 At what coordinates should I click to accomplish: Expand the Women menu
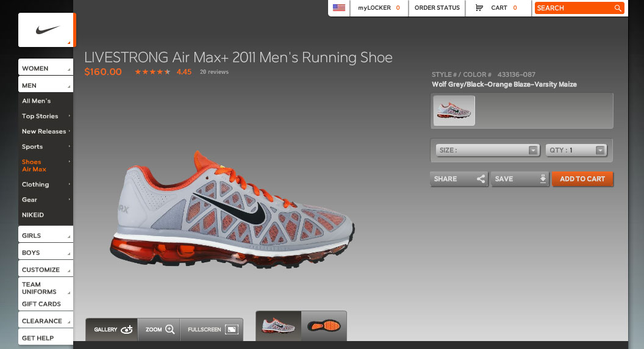(x=46, y=68)
